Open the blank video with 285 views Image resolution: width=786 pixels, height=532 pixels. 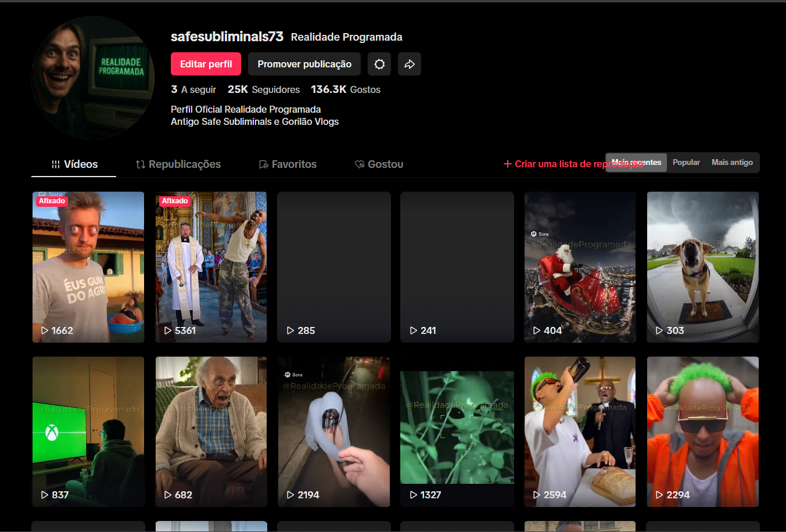point(334,267)
